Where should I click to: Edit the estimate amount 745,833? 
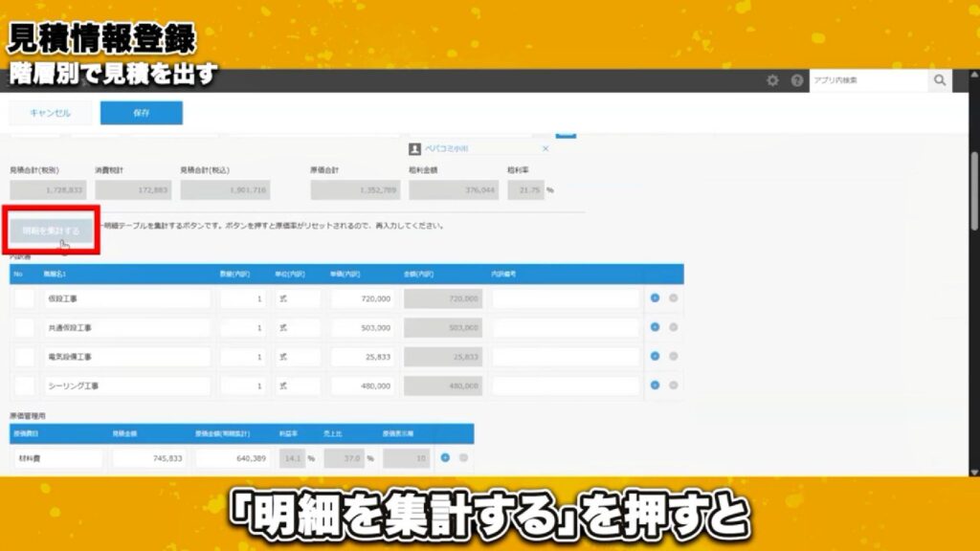click(x=149, y=458)
